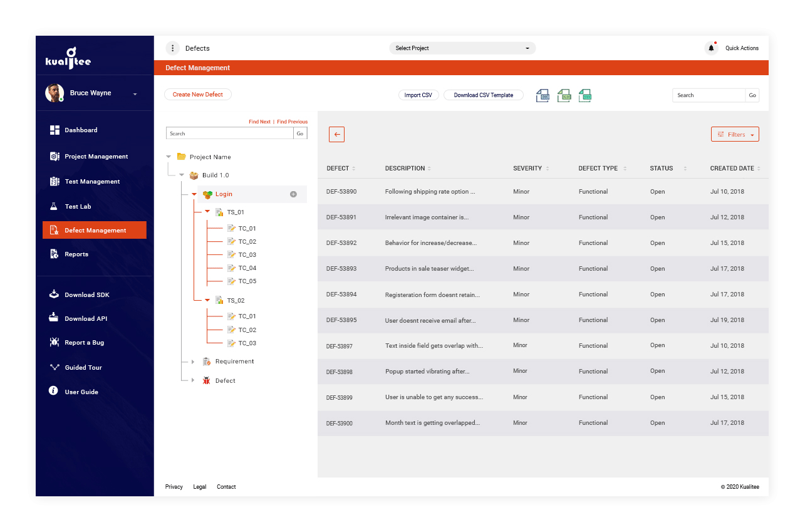Image resolution: width=805 pixels, height=532 pixels.
Task: Open the Filters dropdown
Action: tap(735, 134)
